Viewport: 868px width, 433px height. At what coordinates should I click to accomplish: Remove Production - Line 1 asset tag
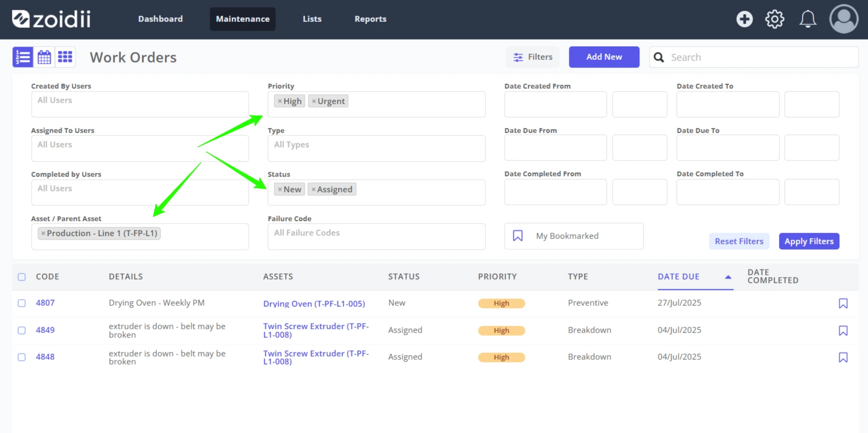43,234
